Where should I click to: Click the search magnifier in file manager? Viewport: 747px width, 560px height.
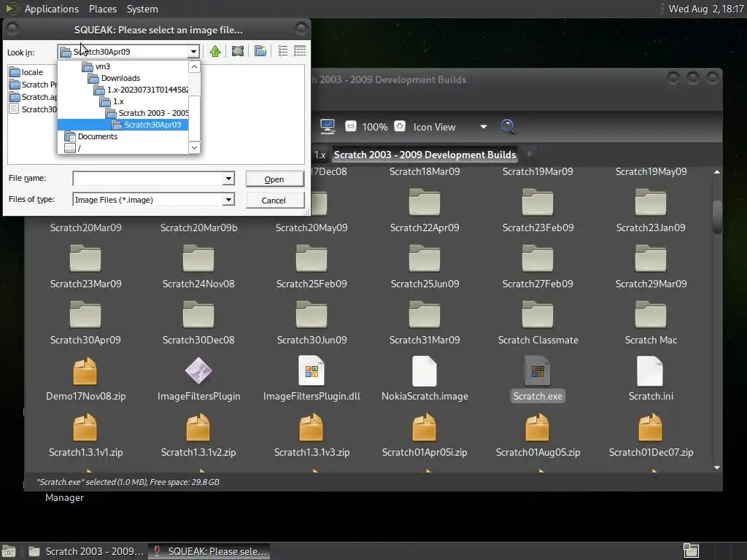[508, 126]
